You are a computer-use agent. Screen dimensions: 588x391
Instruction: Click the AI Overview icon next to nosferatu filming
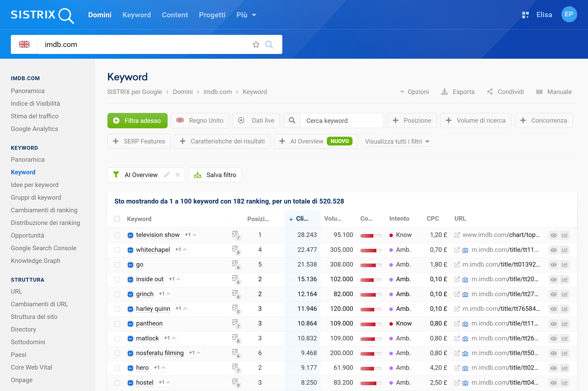pos(130,353)
